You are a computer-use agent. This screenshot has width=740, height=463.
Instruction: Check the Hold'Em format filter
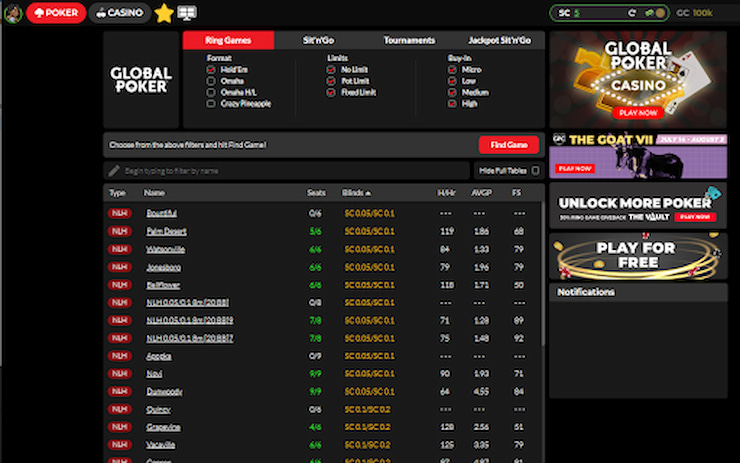[210, 70]
